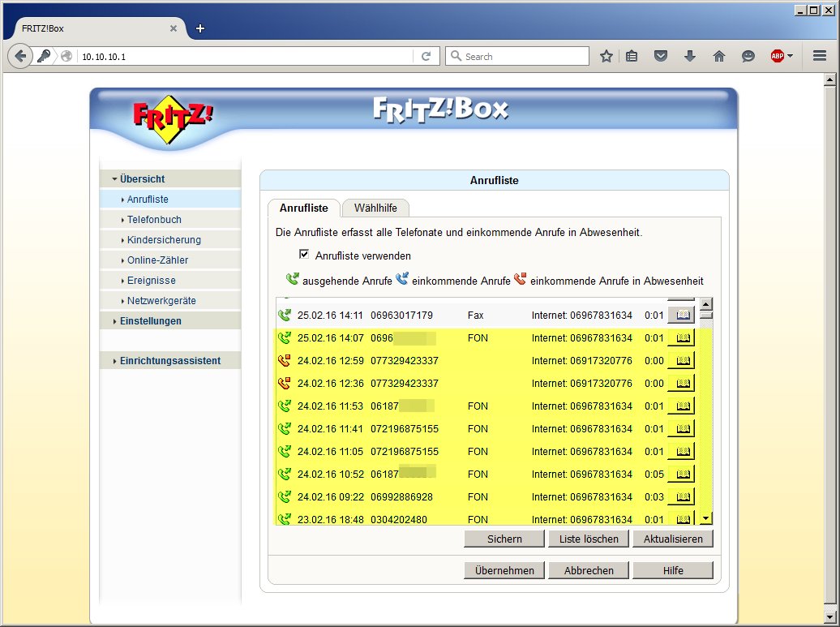840x627 pixels.
Task: Open the Firefox hamburger menu
Action: click(819, 56)
